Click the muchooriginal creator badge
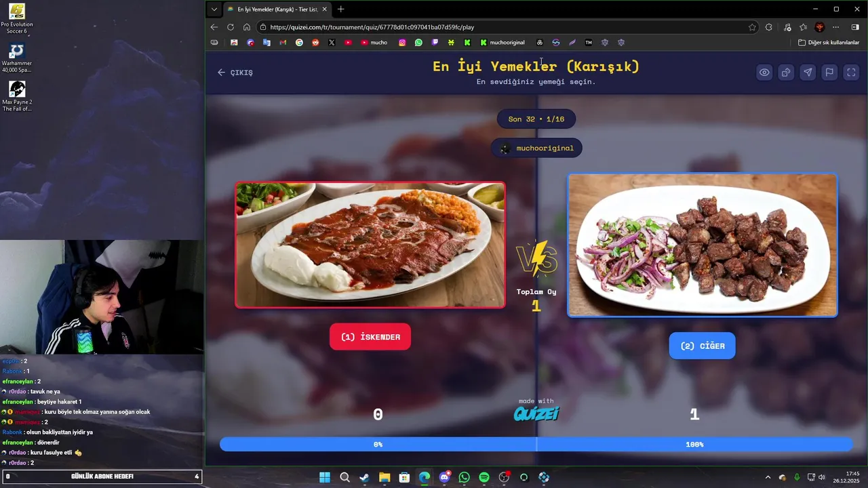The image size is (868, 488). tap(536, 148)
